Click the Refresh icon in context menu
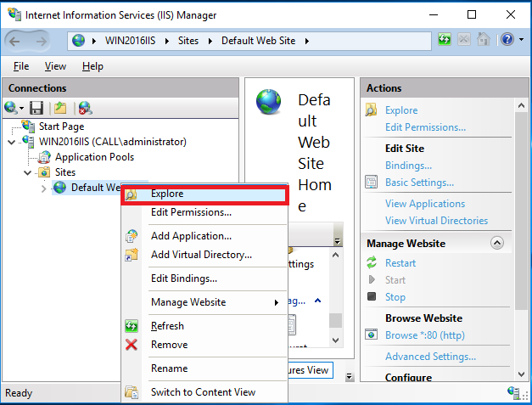 coord(132,326)
